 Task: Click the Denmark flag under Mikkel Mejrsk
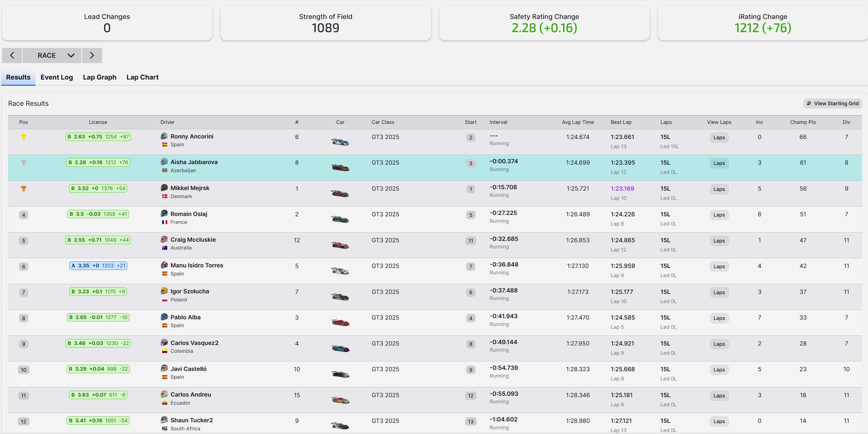[x=164, y=196]
